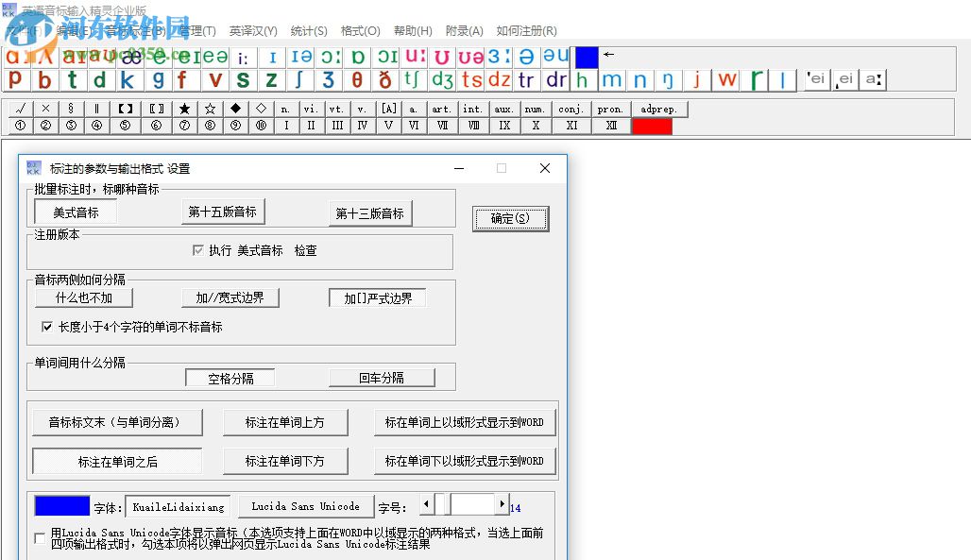The width and height of the screenshot is (971, 560).
Task: Confirm settings with the 确定(S) button
Action: [x=510, y=218]
